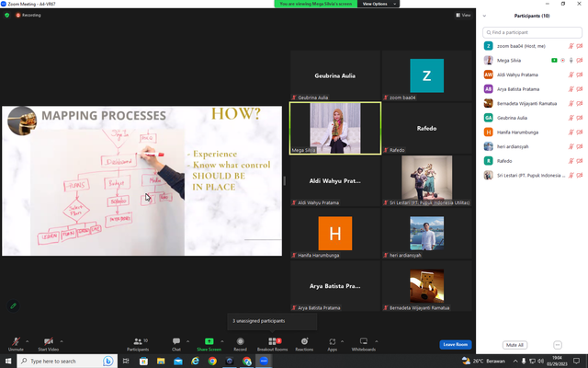Select Arya Batista Pratama's video tile
Image resolution: width=588 pixels, height=368 pixels.
[335, 286]
